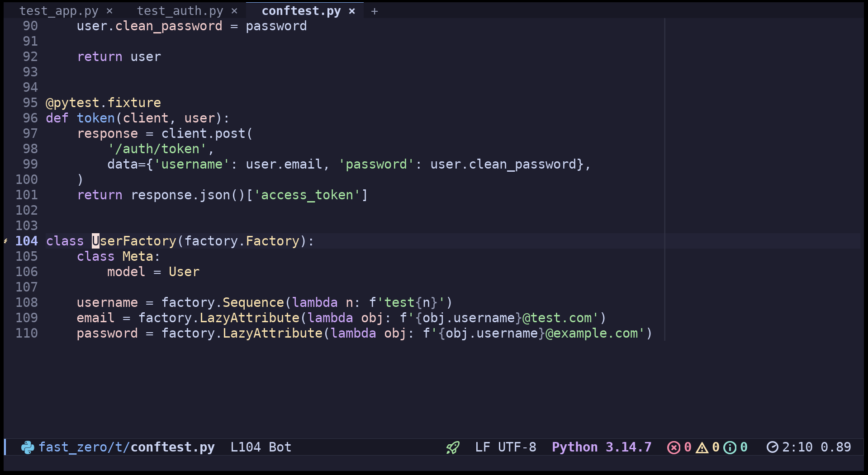Click line number 90 in gutter
Screen dimensions: 868x475
(x=30, y=26)
